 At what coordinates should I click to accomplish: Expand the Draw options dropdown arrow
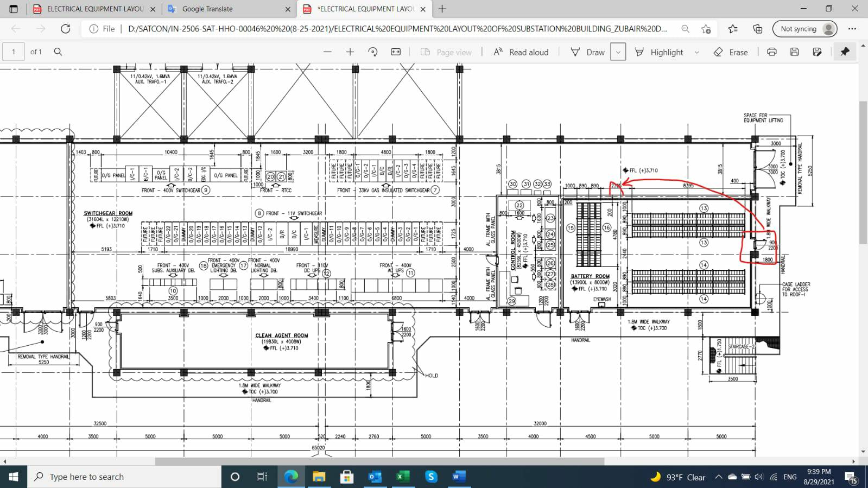618,52
